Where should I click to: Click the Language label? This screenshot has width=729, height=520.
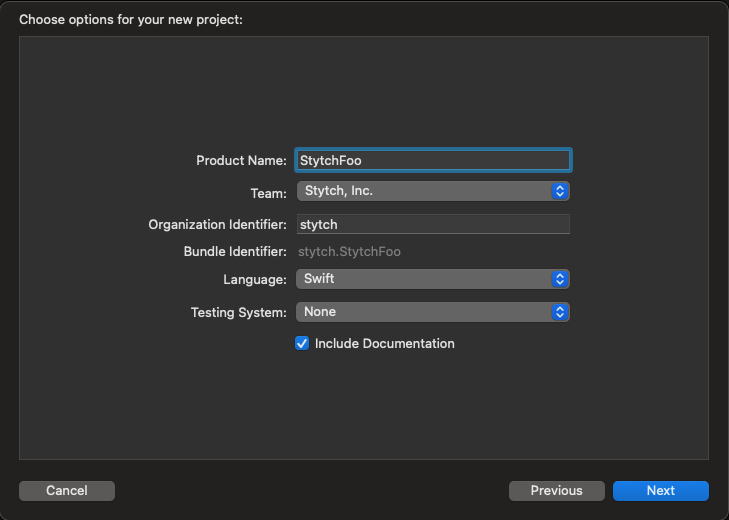coord(254,279)
